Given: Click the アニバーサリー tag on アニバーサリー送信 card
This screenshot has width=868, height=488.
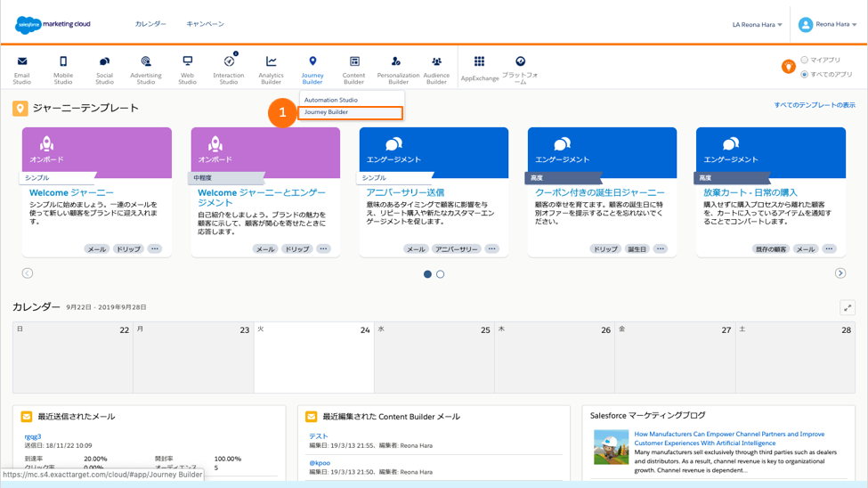Looking at the screenshot, I should pyautogui.click(x=456, y=249).
